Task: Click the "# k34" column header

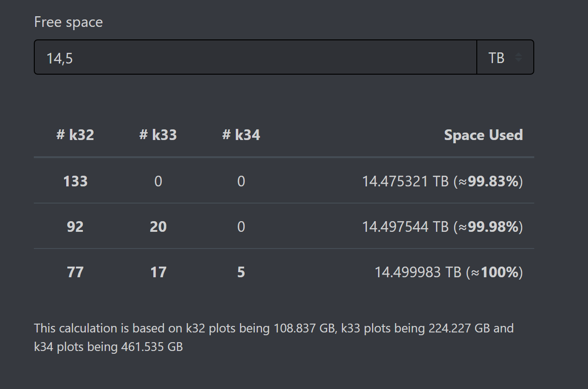Action: pos(241,135)
